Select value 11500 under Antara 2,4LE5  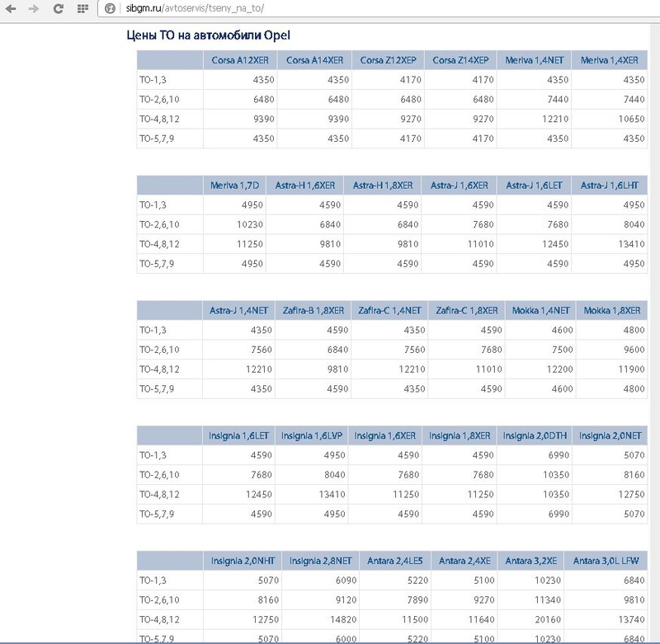tap(415, 619)
